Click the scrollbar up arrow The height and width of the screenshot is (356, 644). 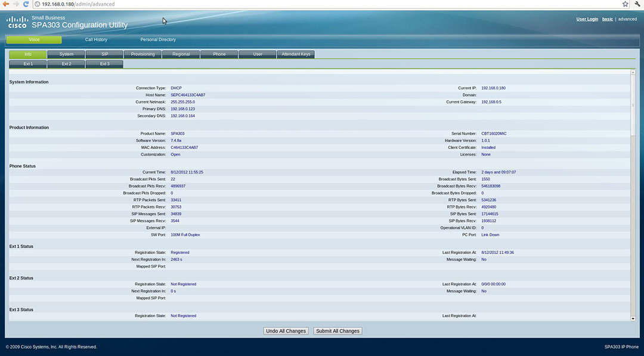pyautogui.click(x=633, y=72)
